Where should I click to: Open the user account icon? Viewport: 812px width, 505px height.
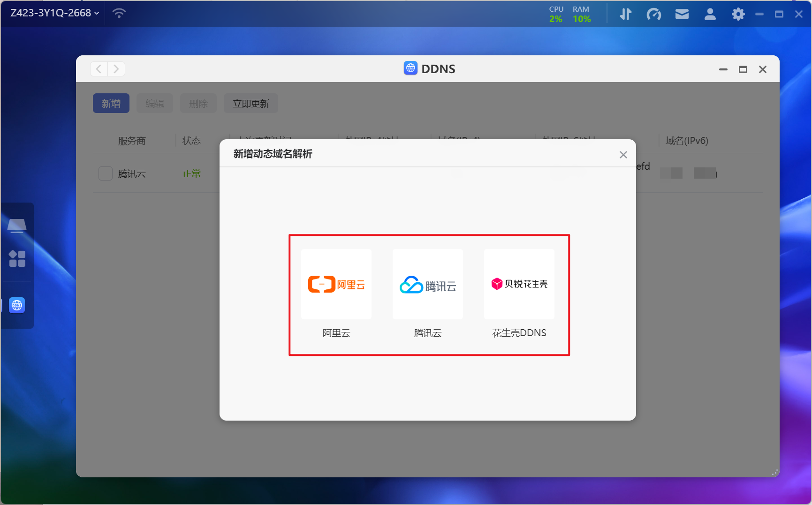coord(710,14)
